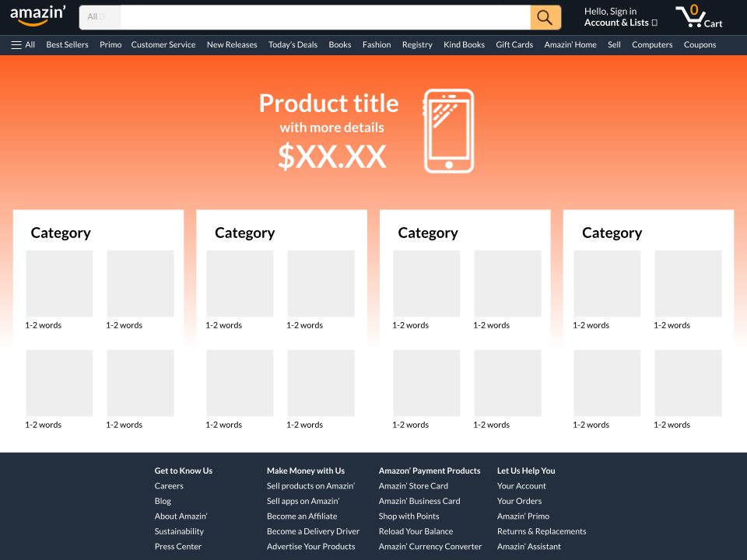Open Become an Affiliate link

(x=302, y=516)
